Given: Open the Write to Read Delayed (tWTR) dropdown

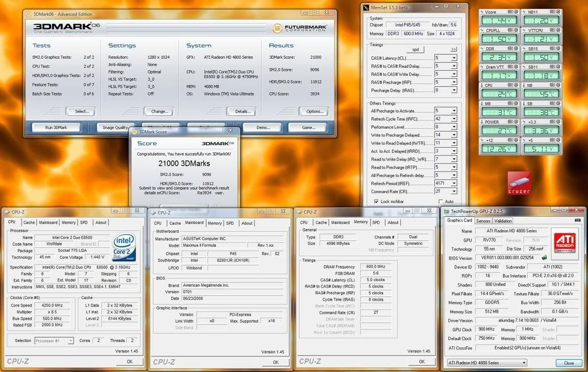Looking at the screenshot, I should click(454, 143).
